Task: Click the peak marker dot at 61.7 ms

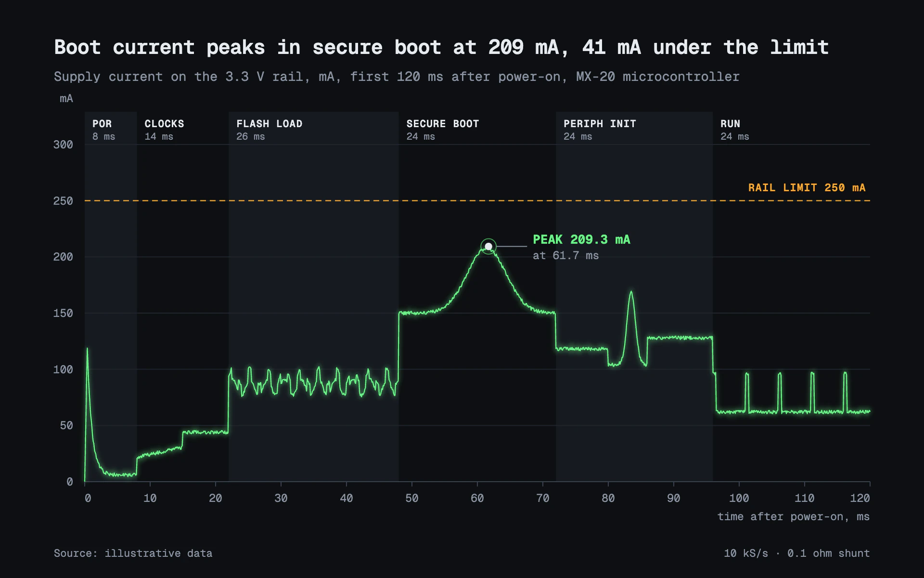Action: (488, 246)
